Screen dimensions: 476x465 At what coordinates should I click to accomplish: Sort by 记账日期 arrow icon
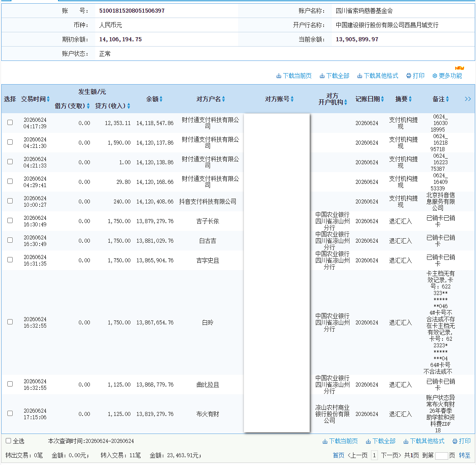[382, 99]
